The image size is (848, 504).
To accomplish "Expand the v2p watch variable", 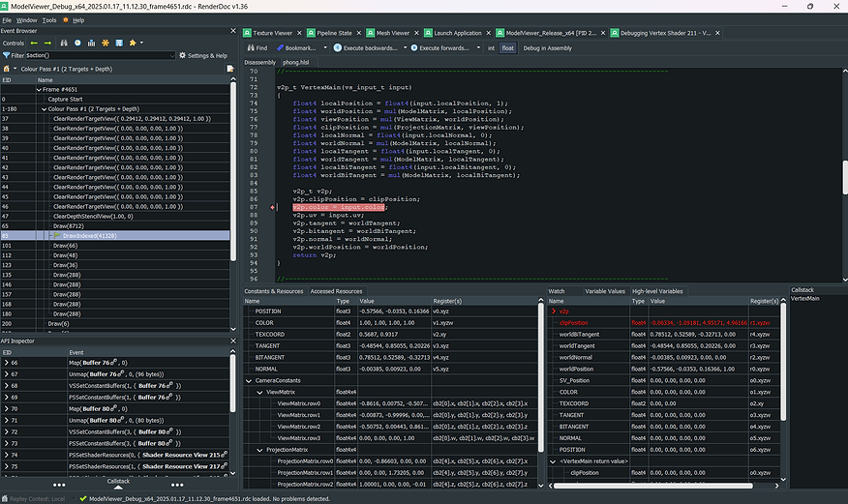I will (554, 311).
